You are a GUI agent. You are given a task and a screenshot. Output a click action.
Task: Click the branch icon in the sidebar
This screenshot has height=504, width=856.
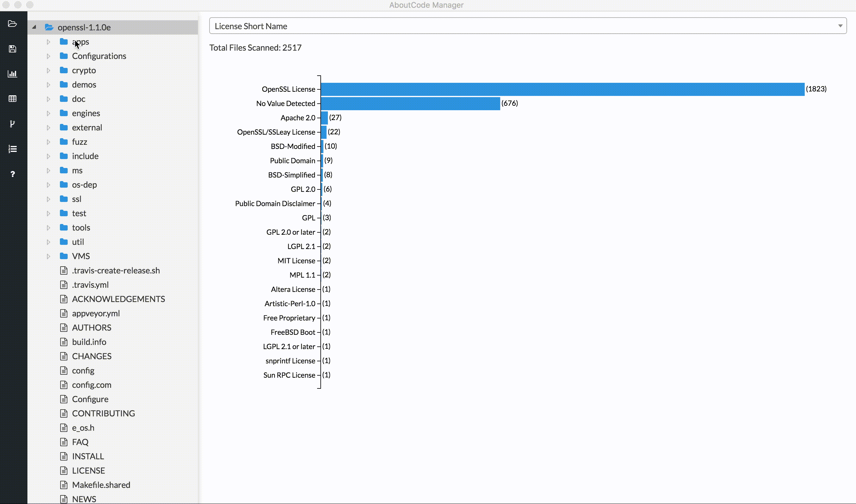(x=13, y=124)
